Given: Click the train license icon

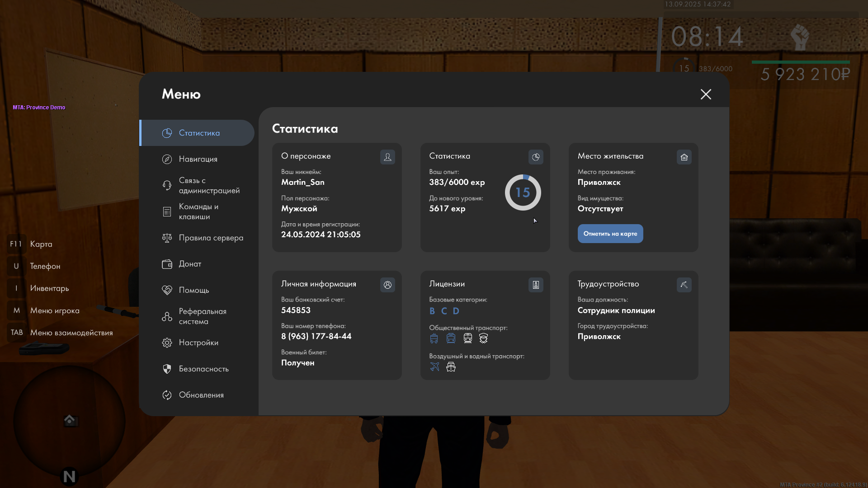Looking at the screenshot, I should click(468, 338).
